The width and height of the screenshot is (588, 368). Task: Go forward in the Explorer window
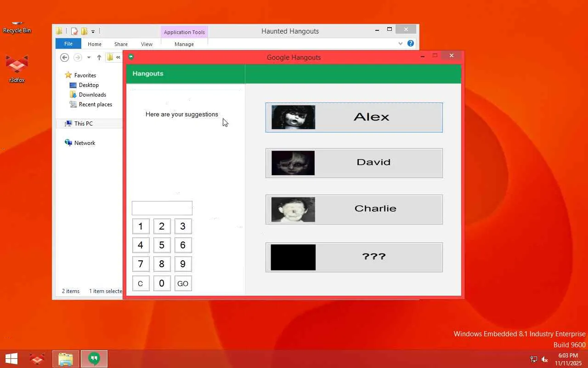(78, 57)
